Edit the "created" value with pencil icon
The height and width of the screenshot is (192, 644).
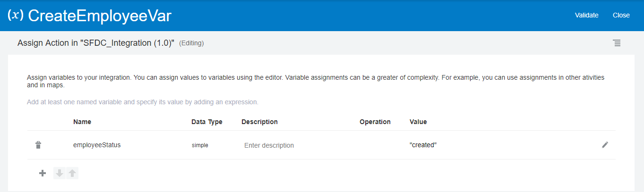click(x=605, y=145)
